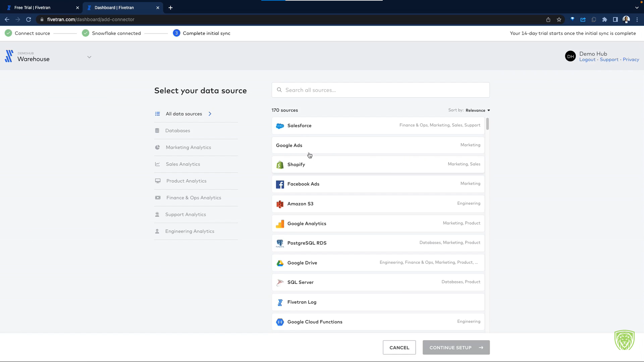Choose the Google Ads source row

tap(378, 145)
